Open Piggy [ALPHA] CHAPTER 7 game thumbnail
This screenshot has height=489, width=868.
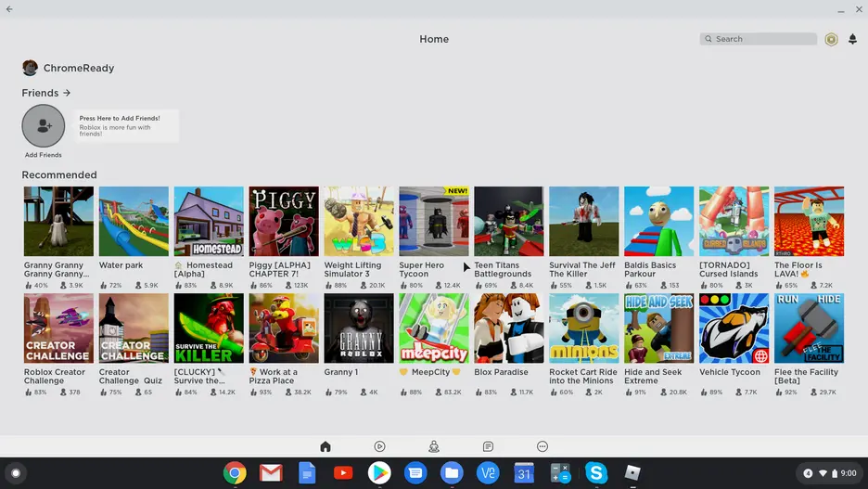coord(284,222)
